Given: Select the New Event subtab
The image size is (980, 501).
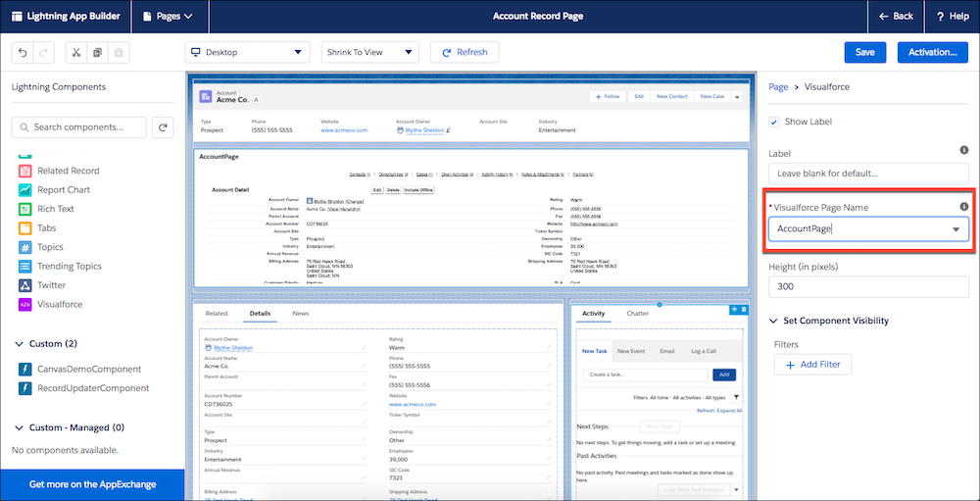Looking at the screenshot, I should pos(631,352).
